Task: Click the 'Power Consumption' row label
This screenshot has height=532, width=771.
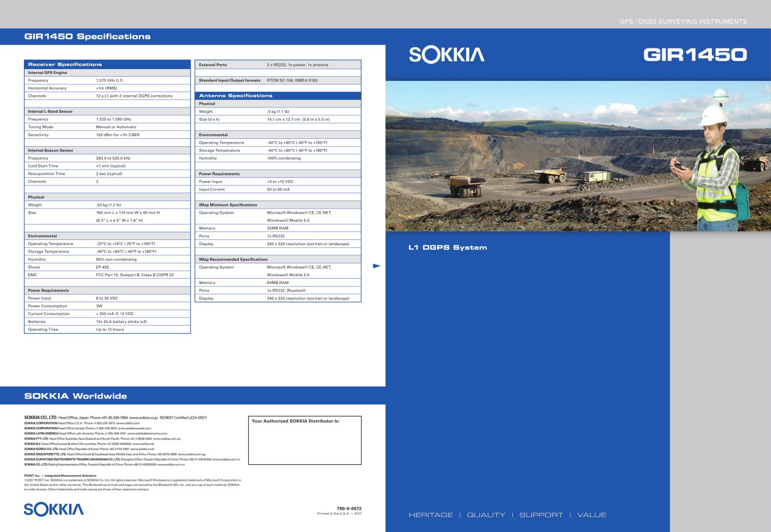Action: (47, 306)
